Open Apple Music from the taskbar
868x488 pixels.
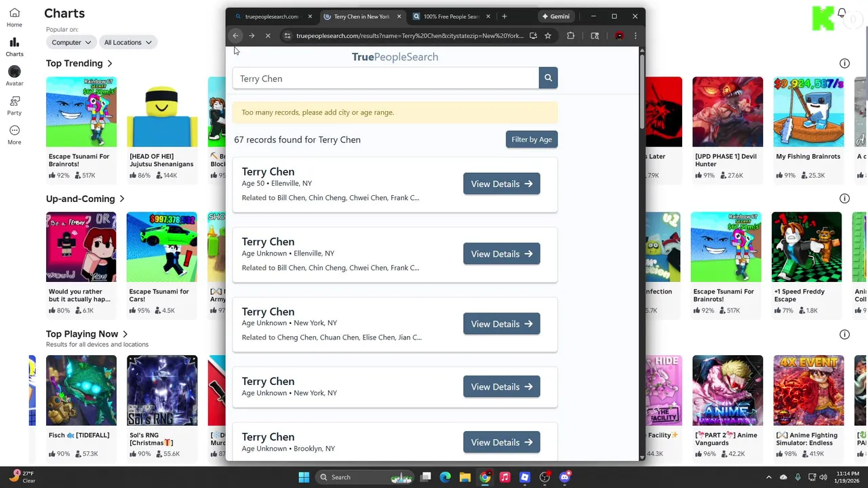(x=505, y=477)
